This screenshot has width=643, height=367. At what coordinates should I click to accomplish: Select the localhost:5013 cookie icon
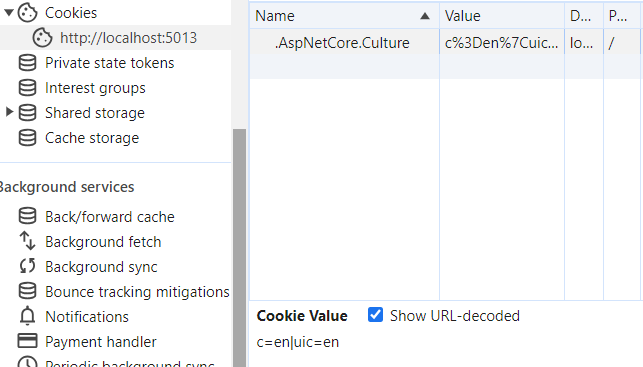[43, 38]
